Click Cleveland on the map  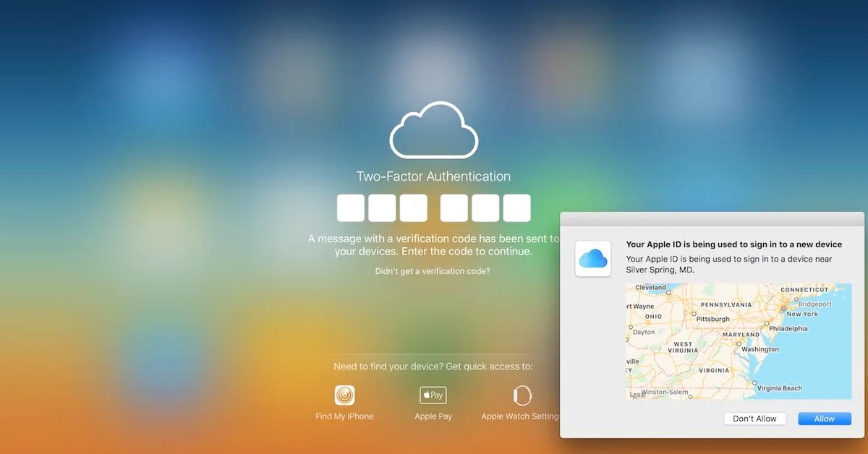point(650,287)
